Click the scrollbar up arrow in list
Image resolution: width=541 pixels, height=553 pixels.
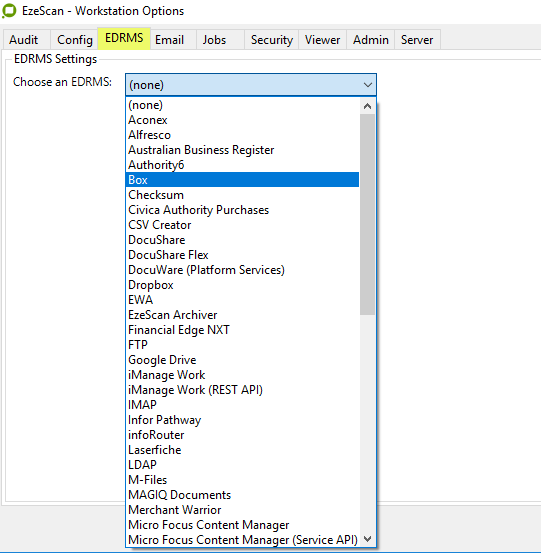[x=367, y=106]
